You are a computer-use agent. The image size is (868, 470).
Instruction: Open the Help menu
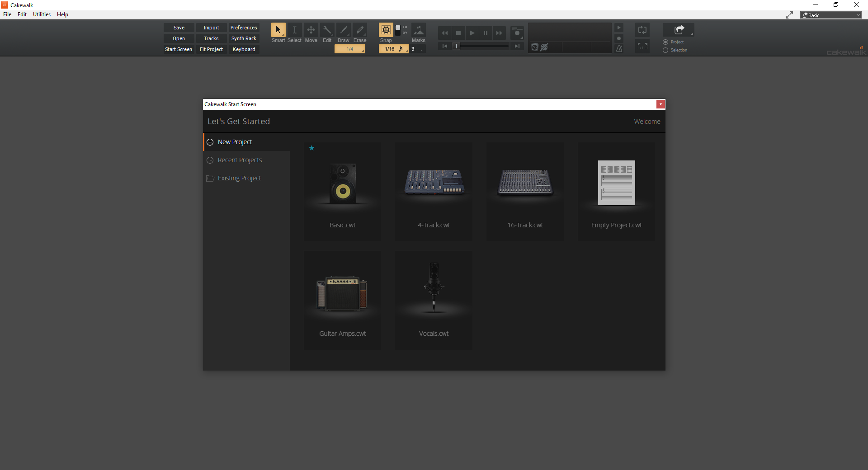click(62, 14)
